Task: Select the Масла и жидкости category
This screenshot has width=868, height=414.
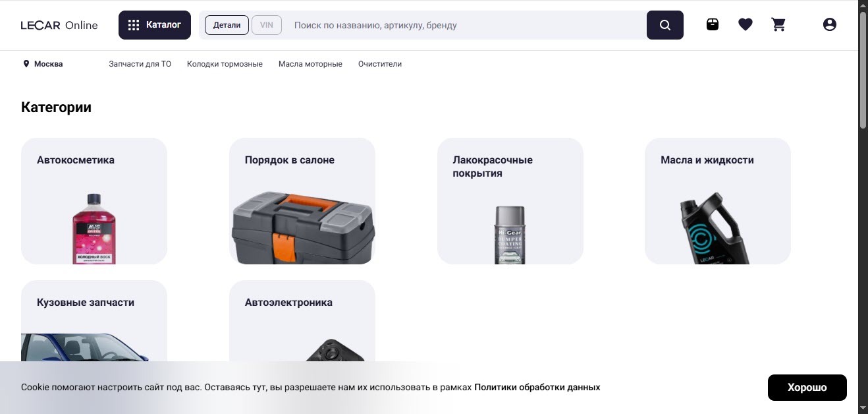Action: tap(717, 201)
